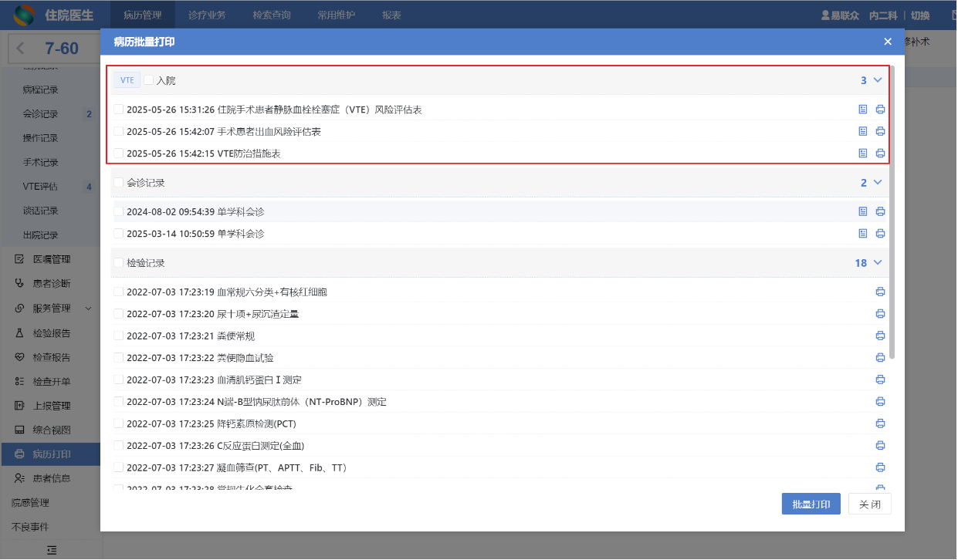
Task: Open 综合视图 in the sidebar
Action: click(x=50, y=430)
